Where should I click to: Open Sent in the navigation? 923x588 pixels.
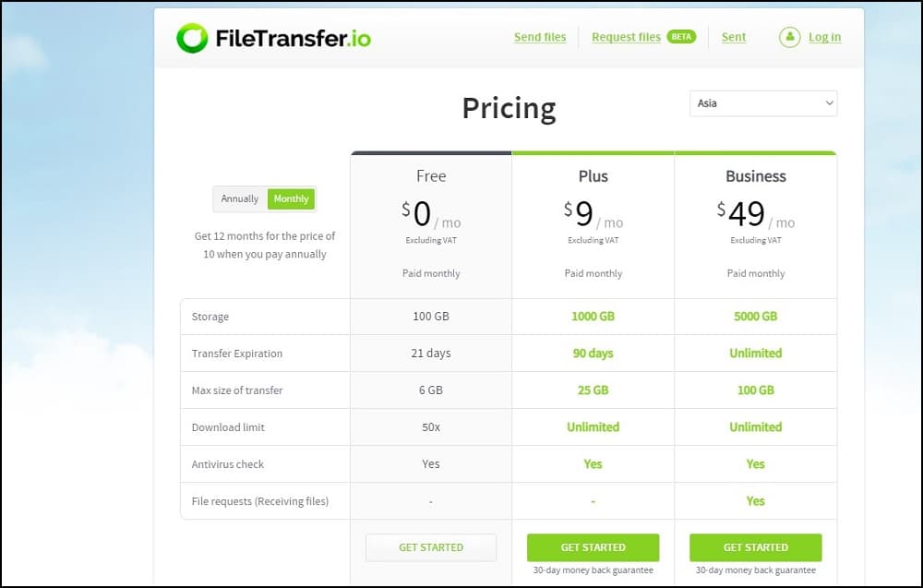[x=734, y=37]
